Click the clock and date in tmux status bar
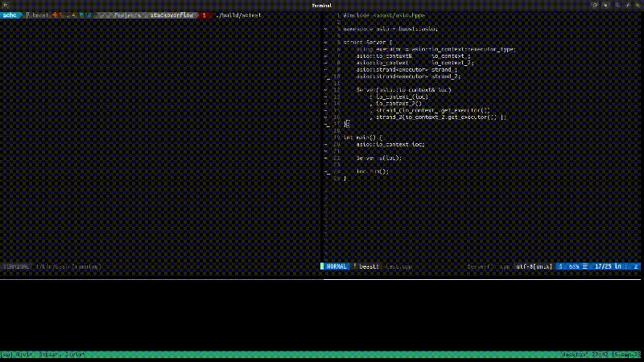Screen dimensions: 644x362 pos(616,354)
